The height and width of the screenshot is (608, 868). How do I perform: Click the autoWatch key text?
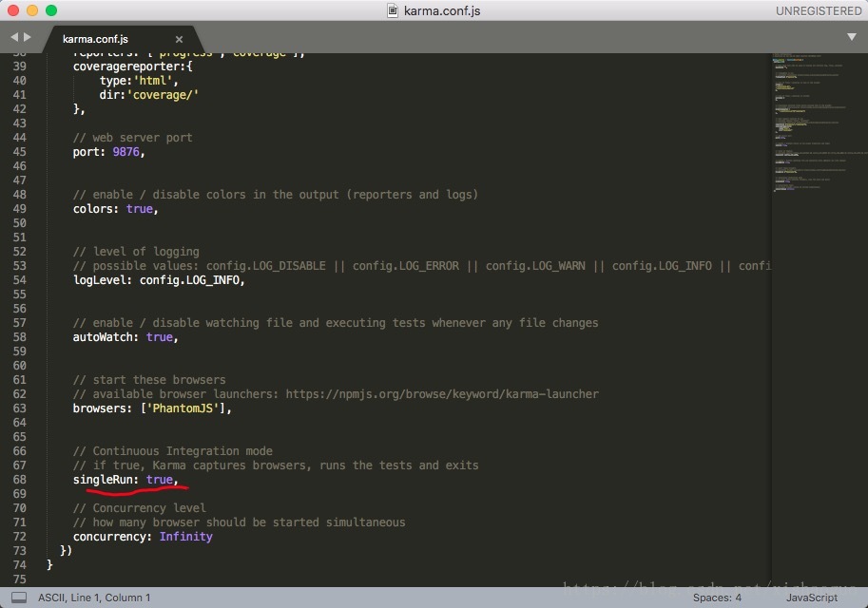coord(103,337)
